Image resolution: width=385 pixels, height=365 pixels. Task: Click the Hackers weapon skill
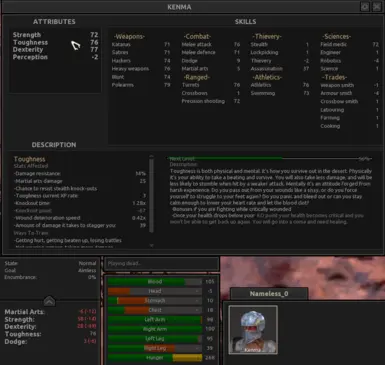141,61
